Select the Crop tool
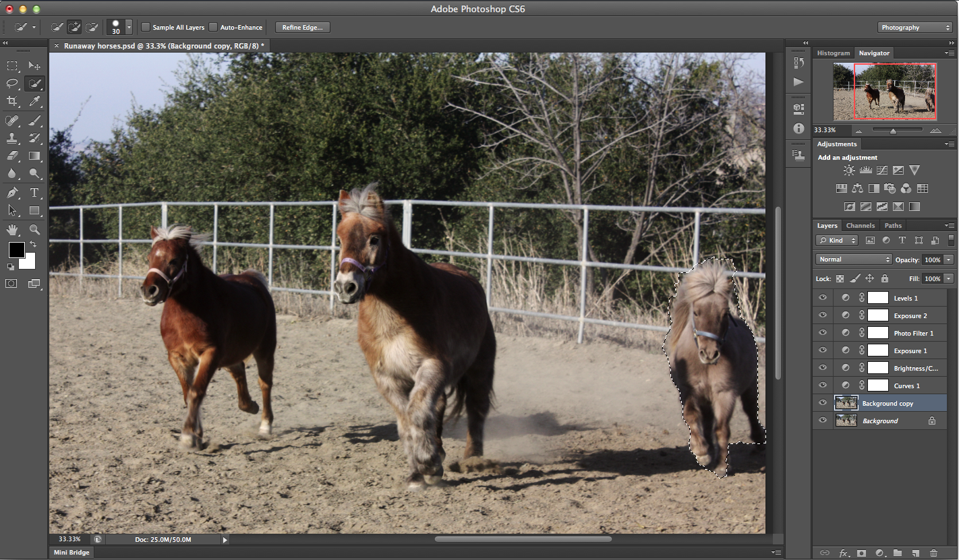This screenshot has width=959, height=560. tap(12, 101)
